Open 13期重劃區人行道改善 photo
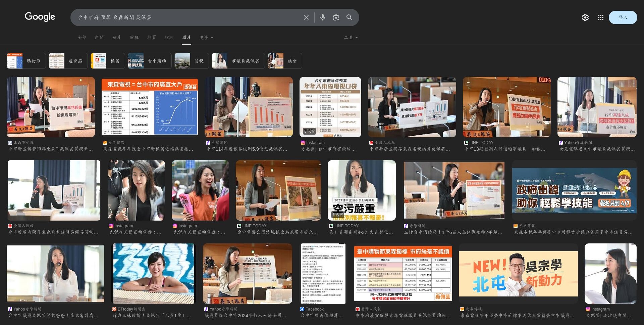Screen dimensions: 644x325 point(507,107)
